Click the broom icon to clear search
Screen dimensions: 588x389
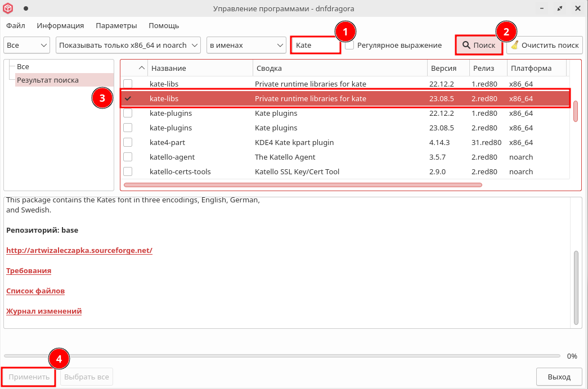click(514, 45)
